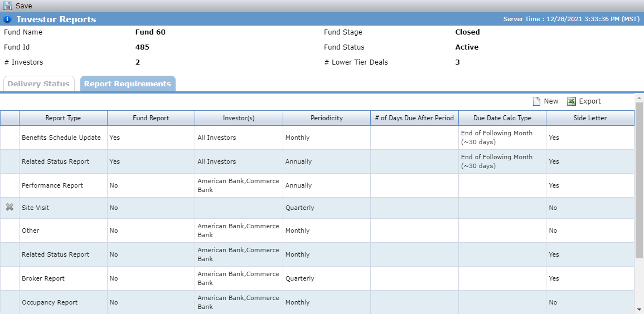Image resolution: width=644 pixels, height=314 pixels.
Task: Click the scrollbar down arrow
Action: pos(639,310)
